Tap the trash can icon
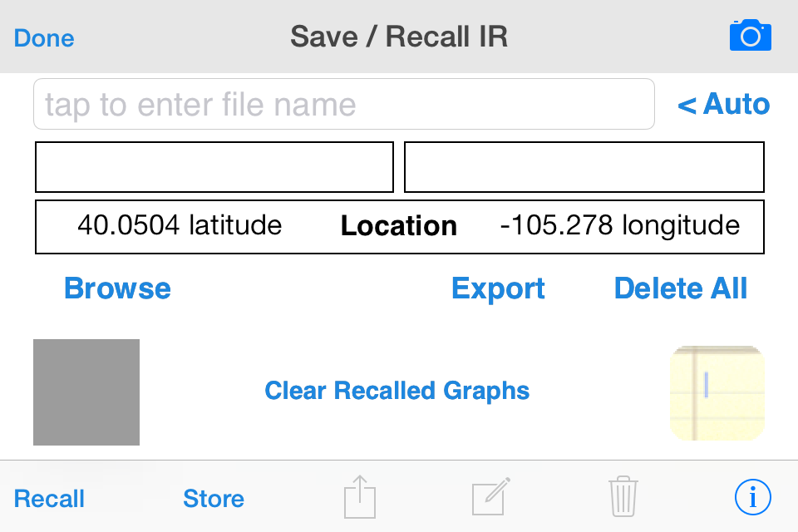Image resolution: width=798 pixels, height=532 pixels. click(x=623, y=496)
